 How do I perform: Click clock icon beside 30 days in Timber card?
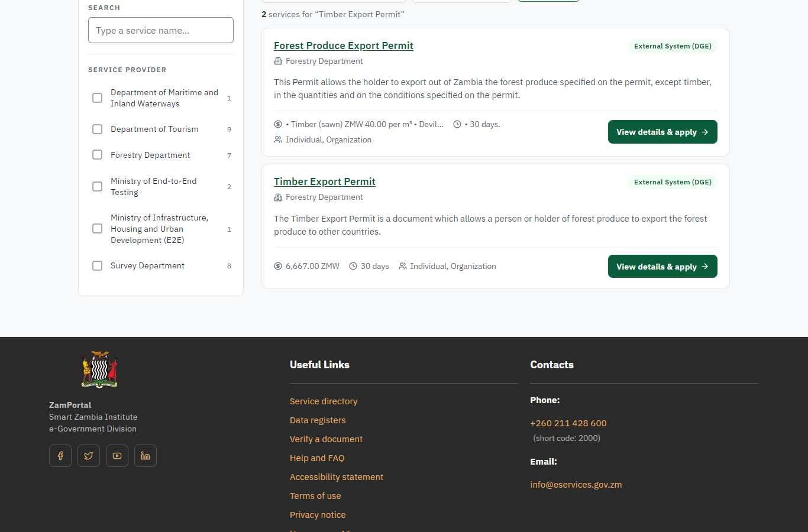tap(353, 266)
